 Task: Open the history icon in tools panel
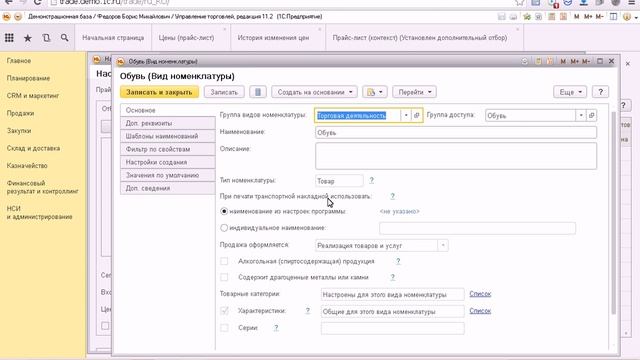(x=46, y=38)
